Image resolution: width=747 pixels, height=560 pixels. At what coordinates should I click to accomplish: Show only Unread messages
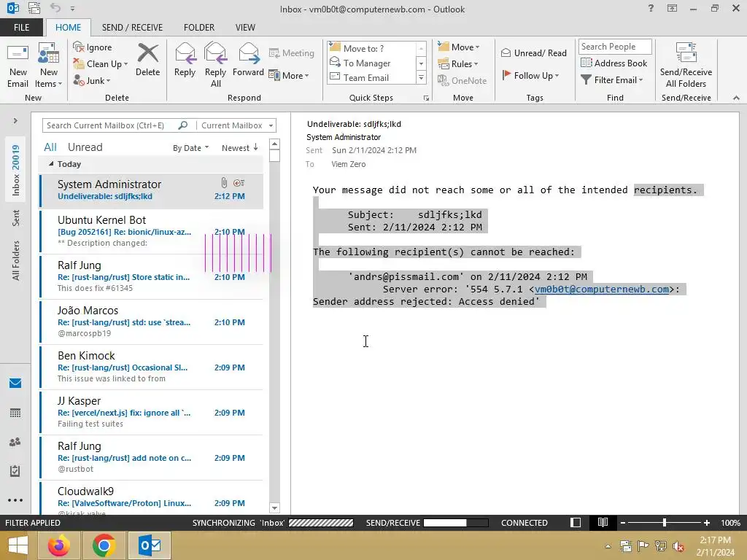pos(85,147)
